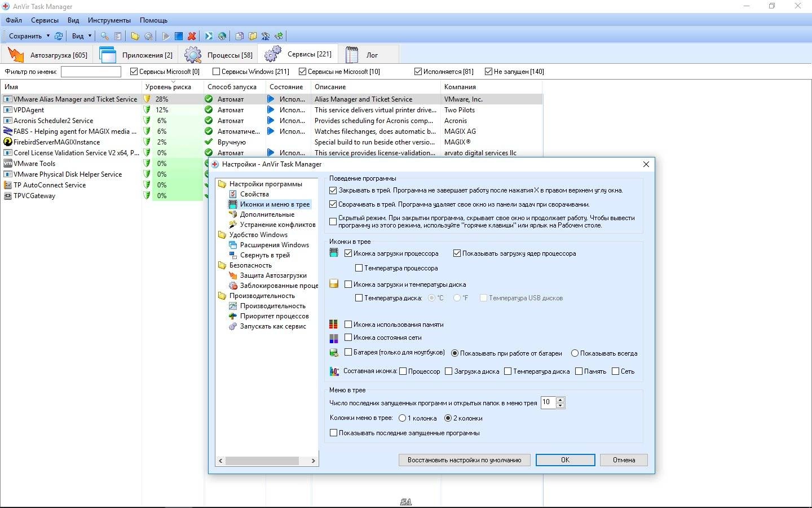Switch to the Процессы [58] tab
This screenshot has width=812, height=508.
219,55
